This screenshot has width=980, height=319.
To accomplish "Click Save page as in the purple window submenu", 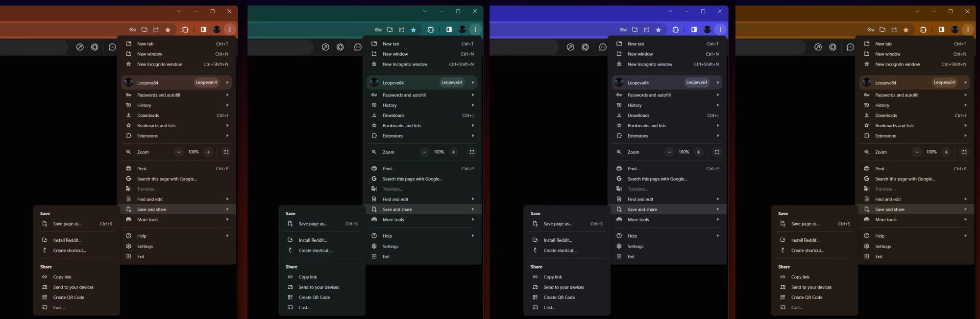I will (x=558, y=224).
